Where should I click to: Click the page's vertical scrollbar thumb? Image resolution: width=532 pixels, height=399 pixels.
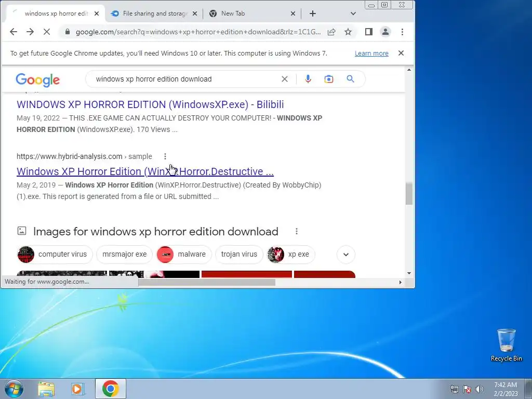click(x=409, y=194)
